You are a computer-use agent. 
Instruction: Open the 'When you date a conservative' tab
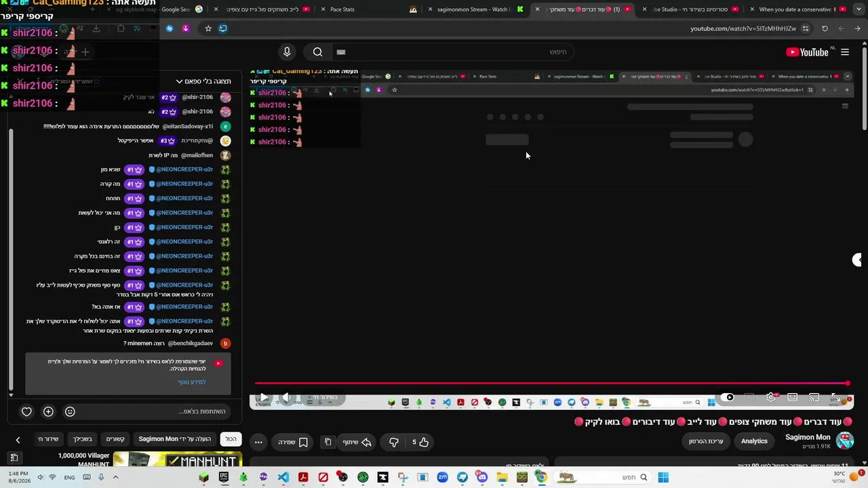click(x=797, y=9)
